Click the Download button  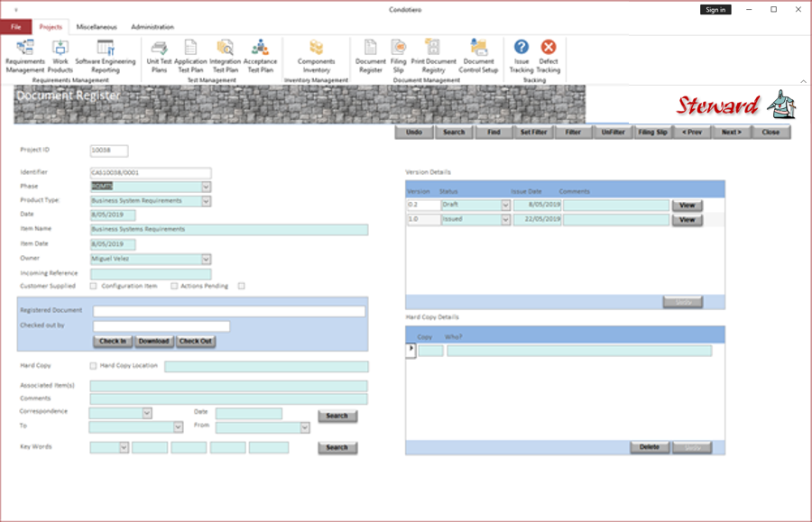click(x=153, y=342)
